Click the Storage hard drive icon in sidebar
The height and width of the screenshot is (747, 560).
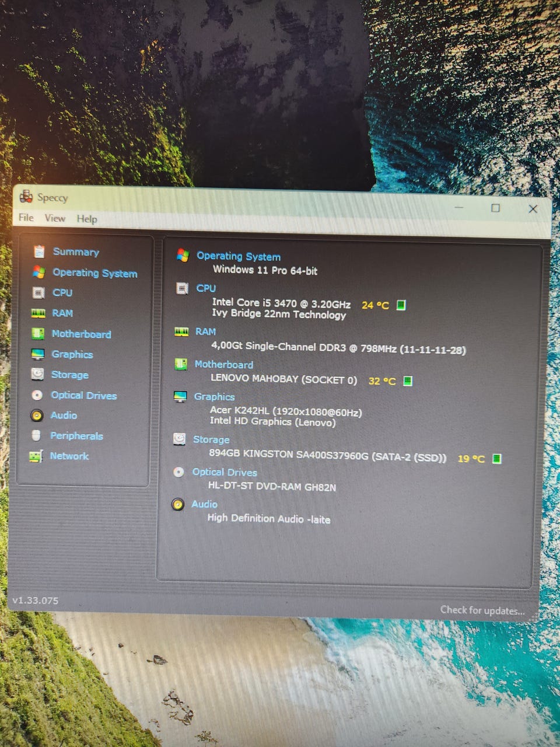(37, 374)
